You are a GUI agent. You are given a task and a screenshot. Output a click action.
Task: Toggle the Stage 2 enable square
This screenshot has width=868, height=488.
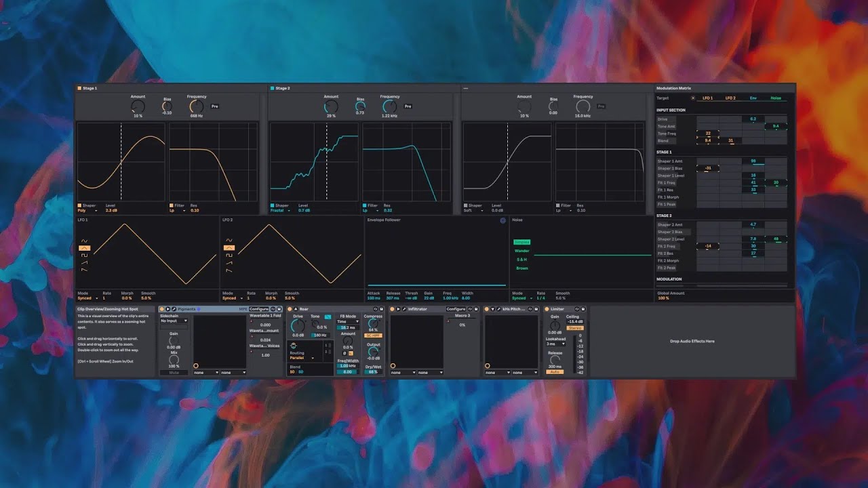coord(272,88)
